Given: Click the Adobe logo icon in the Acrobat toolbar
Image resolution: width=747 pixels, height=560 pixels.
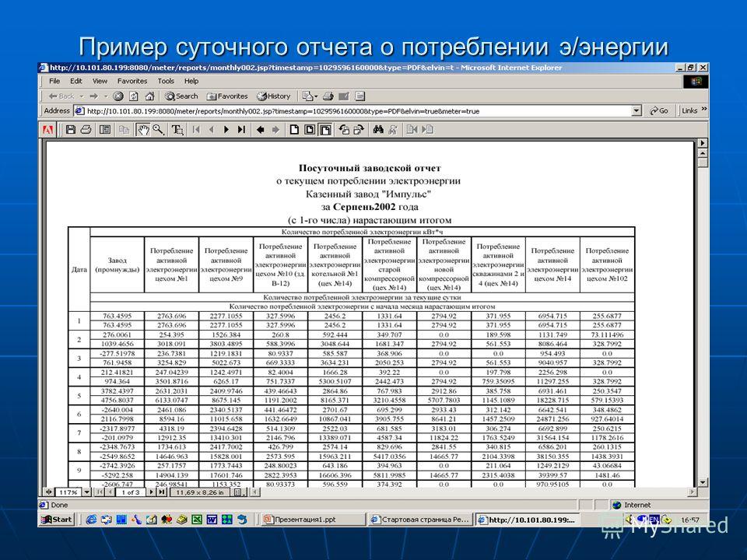Looking at the screenshot, I should pyautogui.click(x=47, y=130).
